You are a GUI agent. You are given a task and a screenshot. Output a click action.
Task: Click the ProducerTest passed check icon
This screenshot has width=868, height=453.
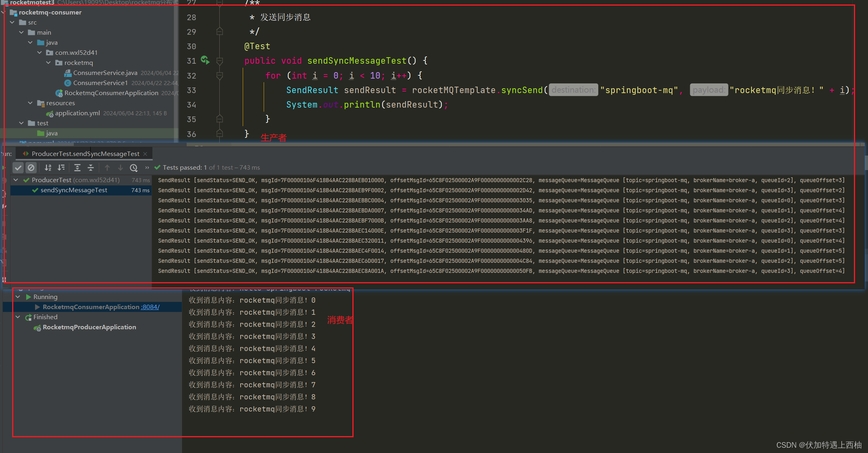point(26,180)
